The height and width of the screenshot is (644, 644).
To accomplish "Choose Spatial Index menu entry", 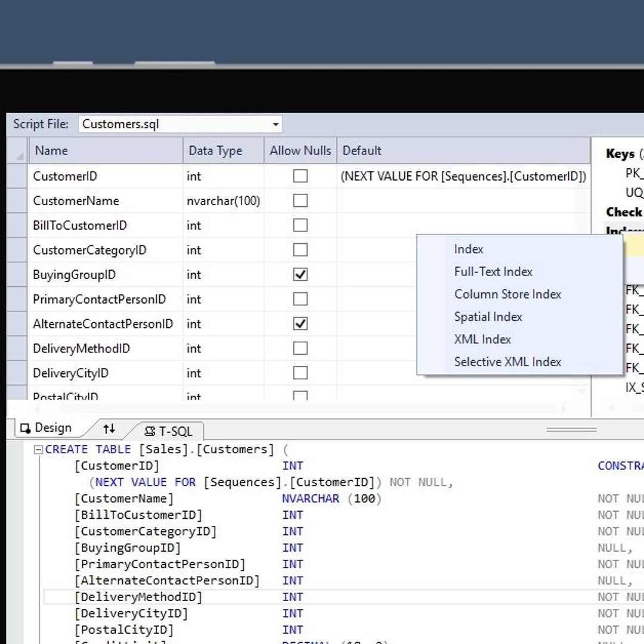I will 519,317.
